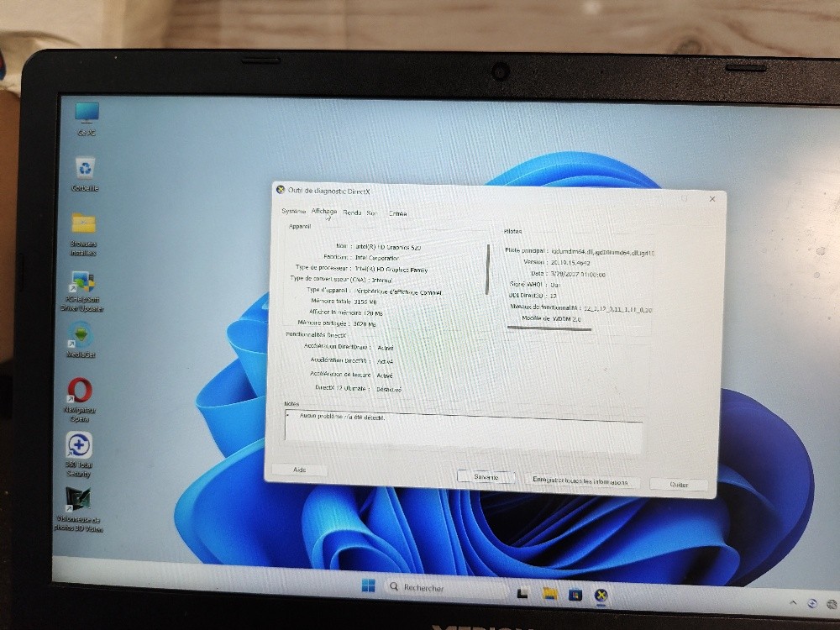Close the DirectX diagnostic dialog
The width and height of the screenshot is (840, 630).
[x=712, y=199]
